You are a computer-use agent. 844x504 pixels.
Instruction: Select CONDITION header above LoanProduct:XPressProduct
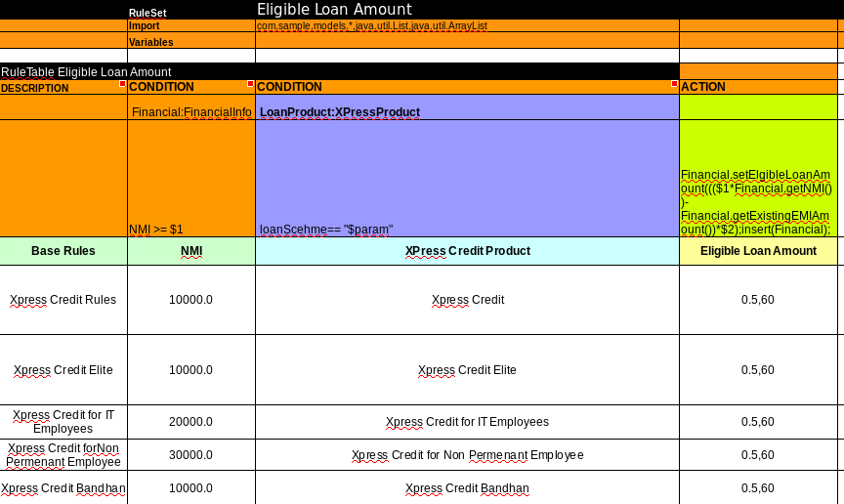(x=467, y=87)
